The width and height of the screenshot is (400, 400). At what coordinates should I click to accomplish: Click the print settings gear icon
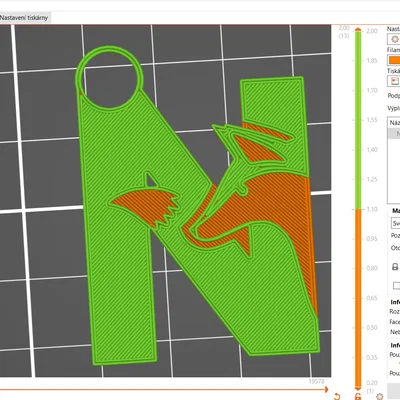click(394, 39)
